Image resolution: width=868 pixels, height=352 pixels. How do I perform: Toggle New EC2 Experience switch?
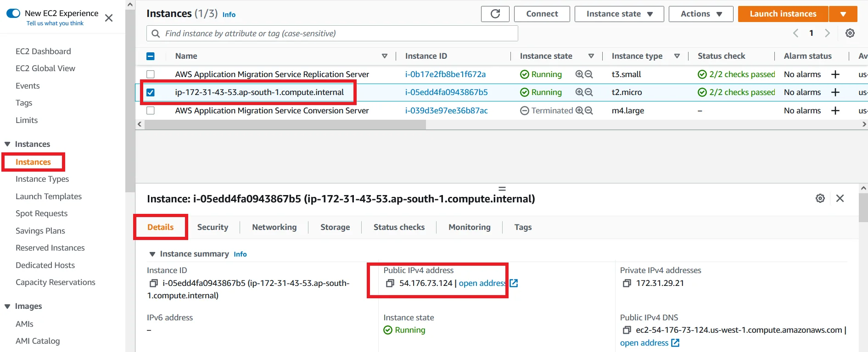13,13
